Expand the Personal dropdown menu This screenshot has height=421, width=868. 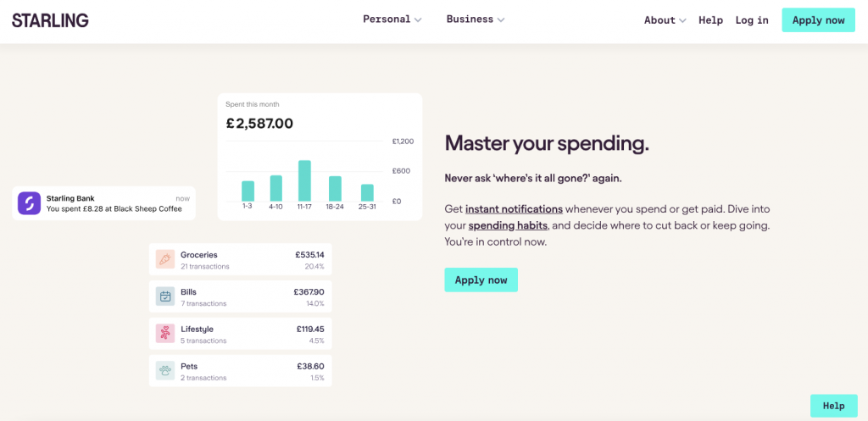coord(392,19)
